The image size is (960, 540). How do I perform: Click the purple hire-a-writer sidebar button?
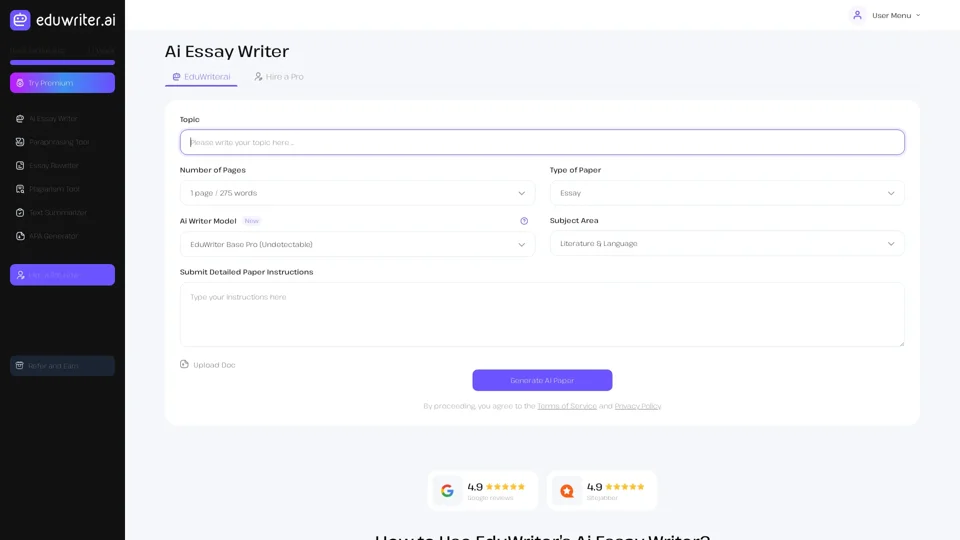[x=62, y=275]
